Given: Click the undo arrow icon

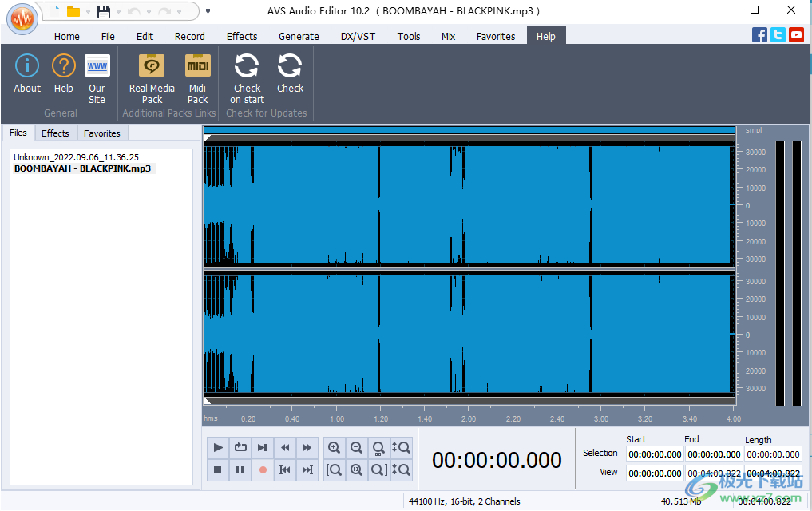Looking at the screenshot, I should [x=133, y=11].
